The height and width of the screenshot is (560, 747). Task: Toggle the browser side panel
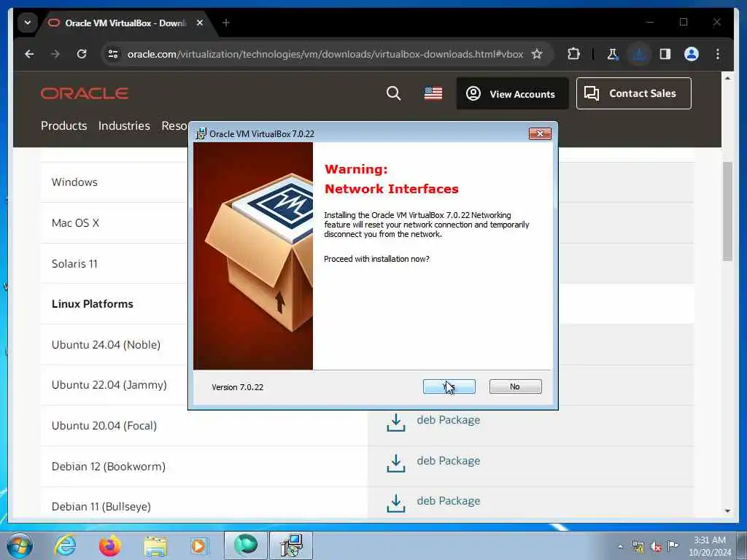coord(665,54)
